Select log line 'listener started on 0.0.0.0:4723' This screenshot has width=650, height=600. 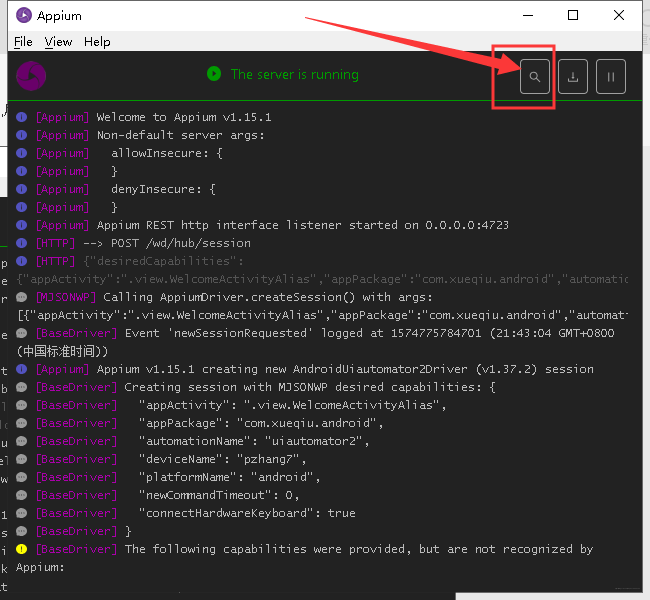pyautogui.click(x=398, y=225)
